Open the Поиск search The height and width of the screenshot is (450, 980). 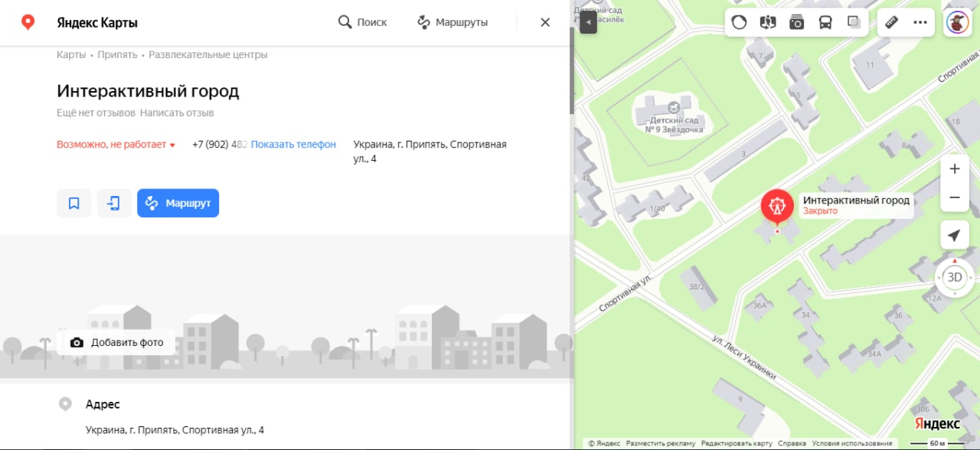click(x=363, y=22)
